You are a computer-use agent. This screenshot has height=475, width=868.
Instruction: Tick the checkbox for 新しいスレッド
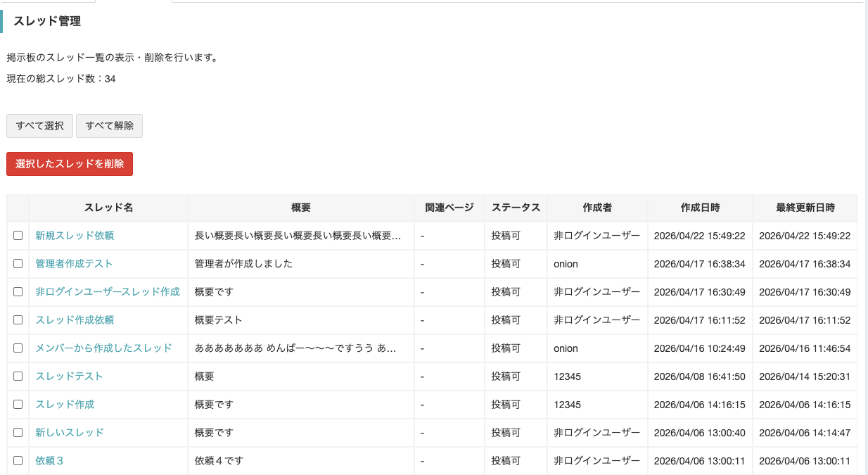(x=18, y=433)
